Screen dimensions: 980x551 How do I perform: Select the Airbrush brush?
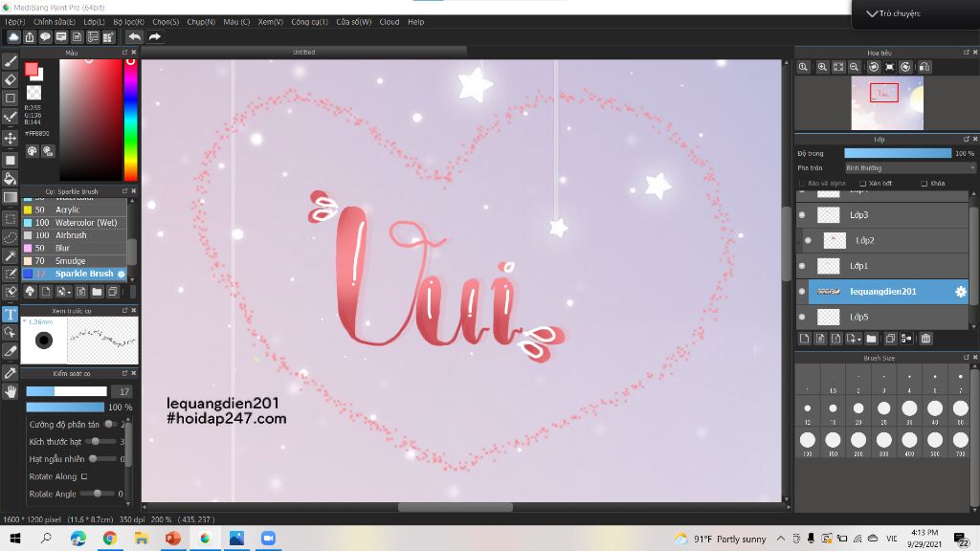[75, 235]
